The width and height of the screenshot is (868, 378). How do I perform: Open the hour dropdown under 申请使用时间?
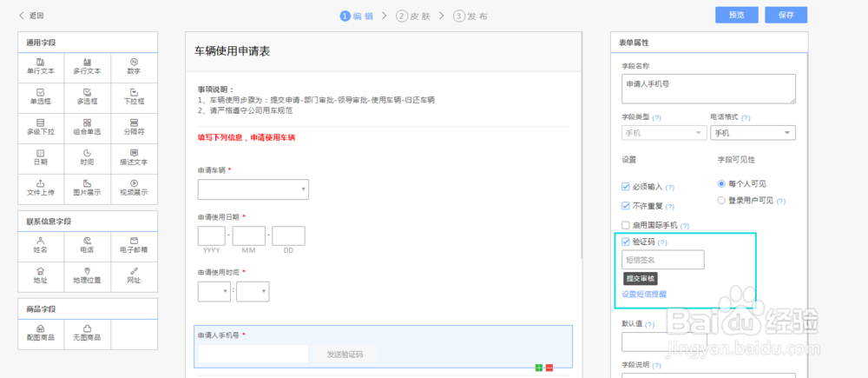click(x=214, y=291)
